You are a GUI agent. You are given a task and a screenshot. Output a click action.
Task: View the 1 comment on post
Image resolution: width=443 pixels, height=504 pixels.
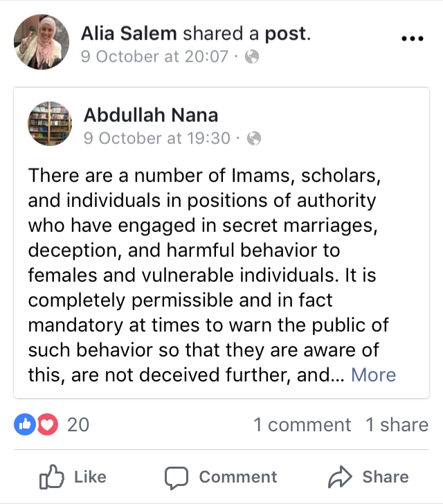pos(302,425)
